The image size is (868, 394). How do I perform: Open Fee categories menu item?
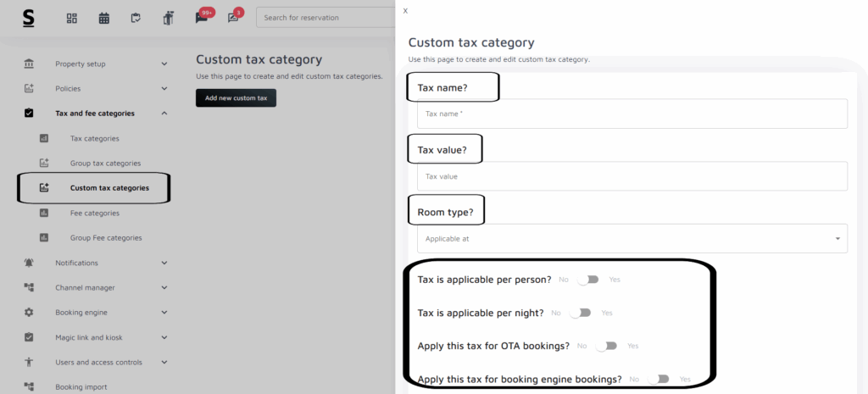coord(94,213)
